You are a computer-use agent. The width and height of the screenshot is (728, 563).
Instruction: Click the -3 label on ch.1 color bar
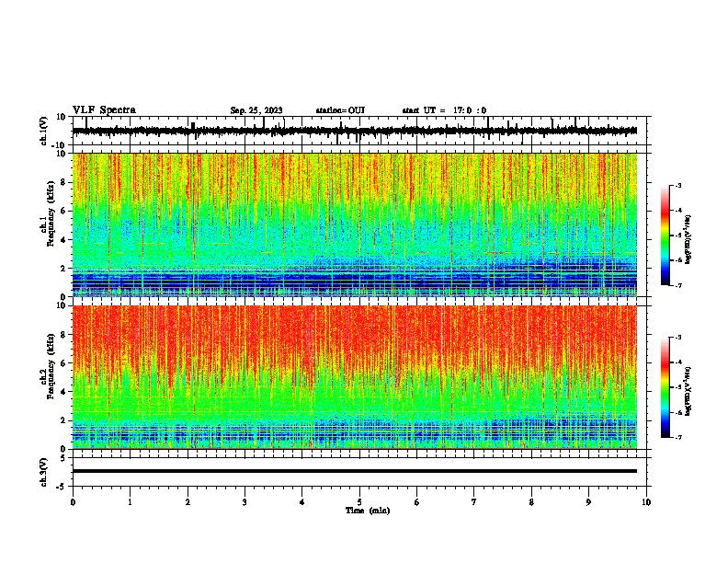pyautogui.click(x=677, y=186)
